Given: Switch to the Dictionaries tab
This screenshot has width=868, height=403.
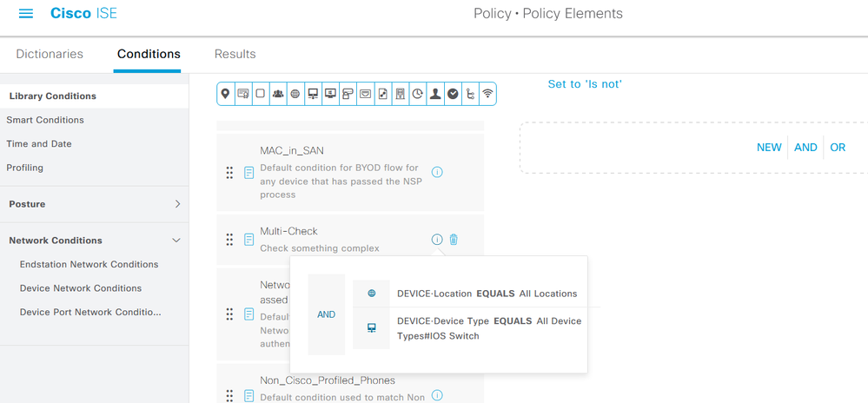Looking at the screenshot, I should point(50,54).
